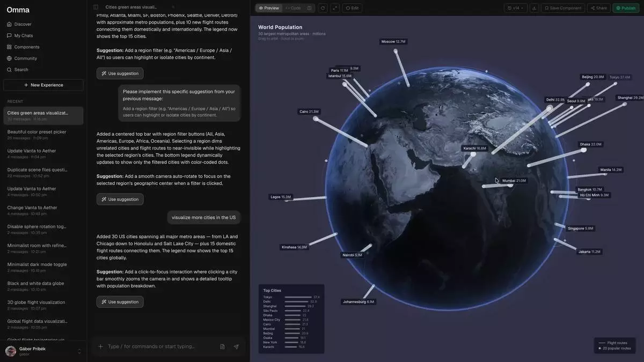Screen dimensions: 644x362
Task: Switch to Code view
Action: 293,8
